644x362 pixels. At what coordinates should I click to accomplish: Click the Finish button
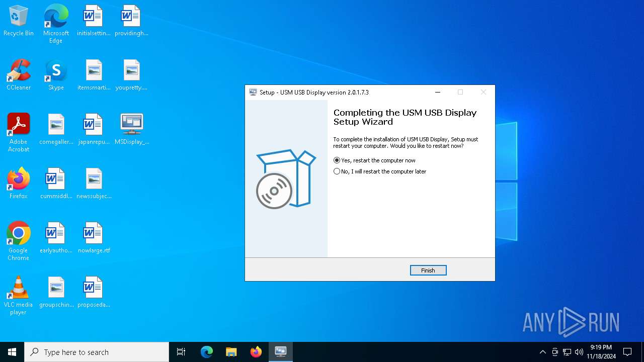tap(428, 270)
